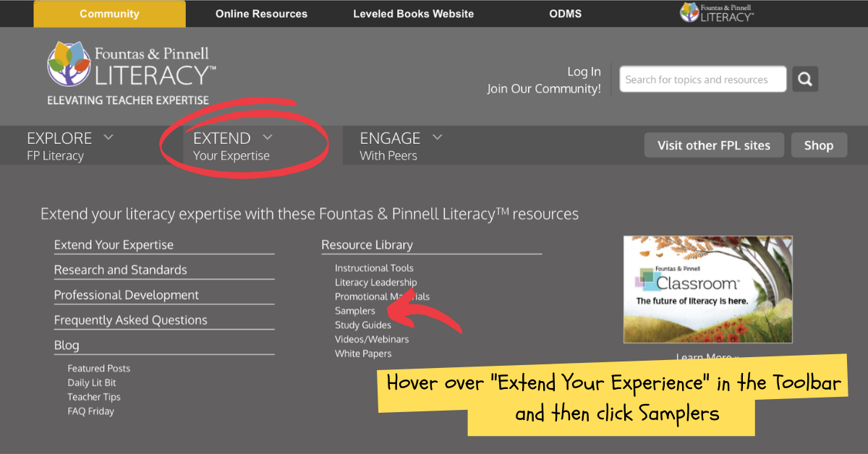Open Featured Posts under Blog
The height and width of the screenshot is (454, 868).
99,369
